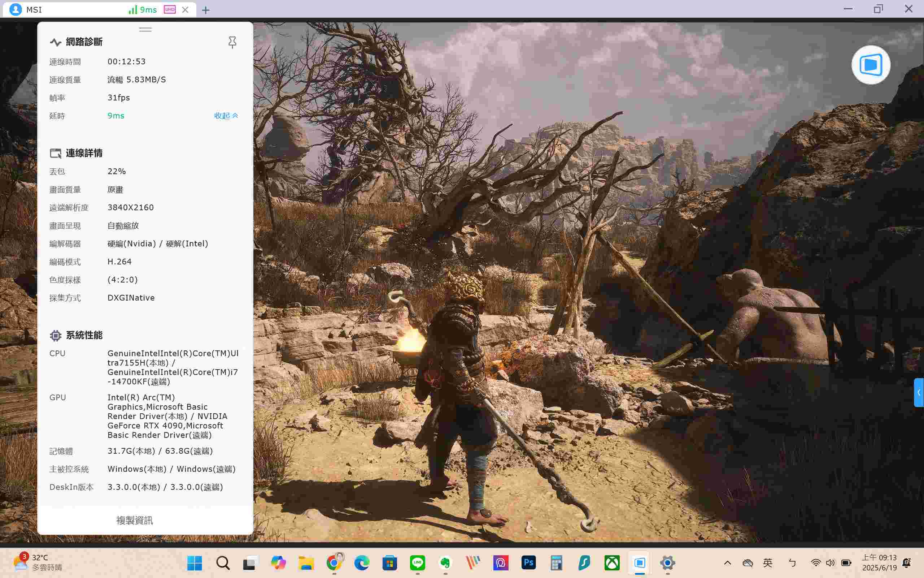Open taskbar Search

(223, 563)
